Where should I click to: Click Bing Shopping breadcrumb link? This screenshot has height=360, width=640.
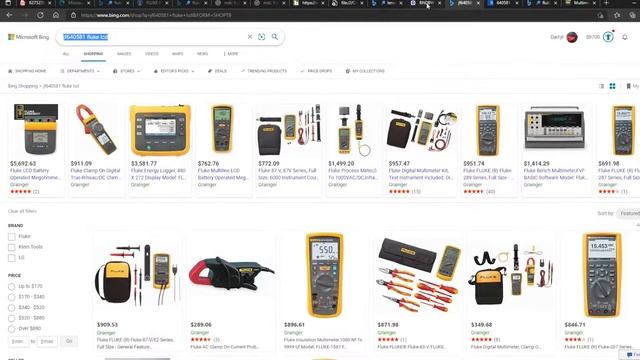coord(23,86)
